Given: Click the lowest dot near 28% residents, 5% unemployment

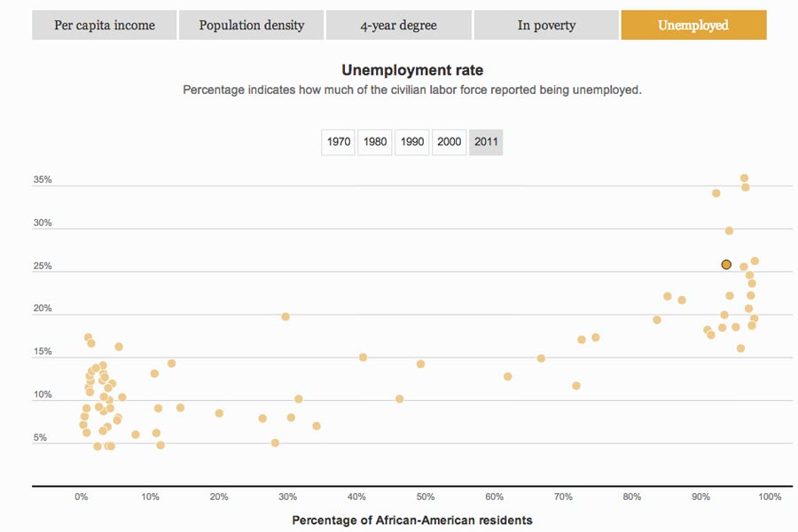Looking at the screenshot, I should click(275, 442).
